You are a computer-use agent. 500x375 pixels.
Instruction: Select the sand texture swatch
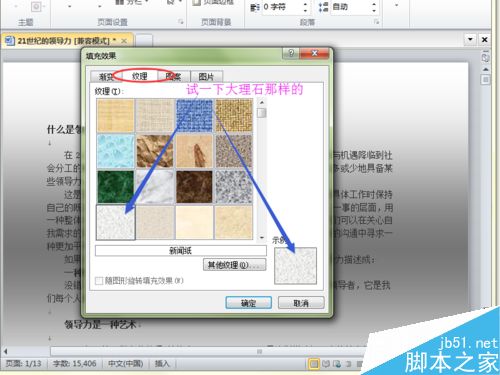(234, 151)
